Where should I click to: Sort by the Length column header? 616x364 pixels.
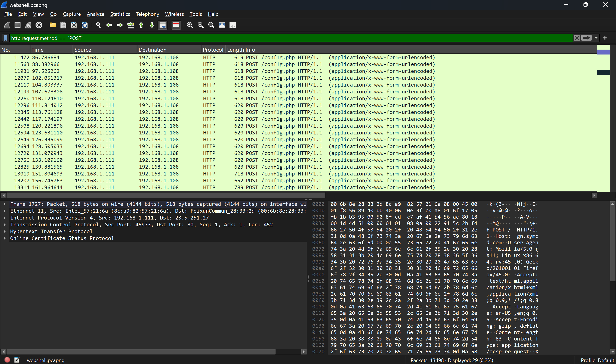click(x=235, y=50)
